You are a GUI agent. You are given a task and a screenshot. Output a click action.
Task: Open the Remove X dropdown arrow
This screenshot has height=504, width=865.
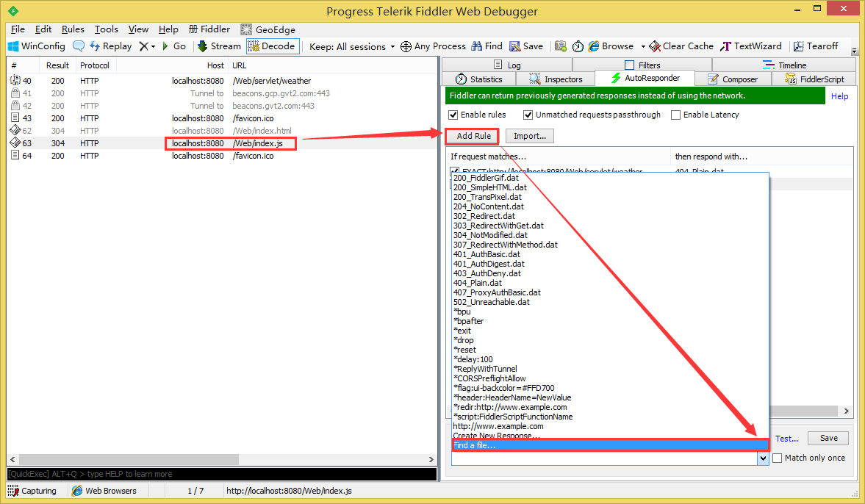click(154, 47)
